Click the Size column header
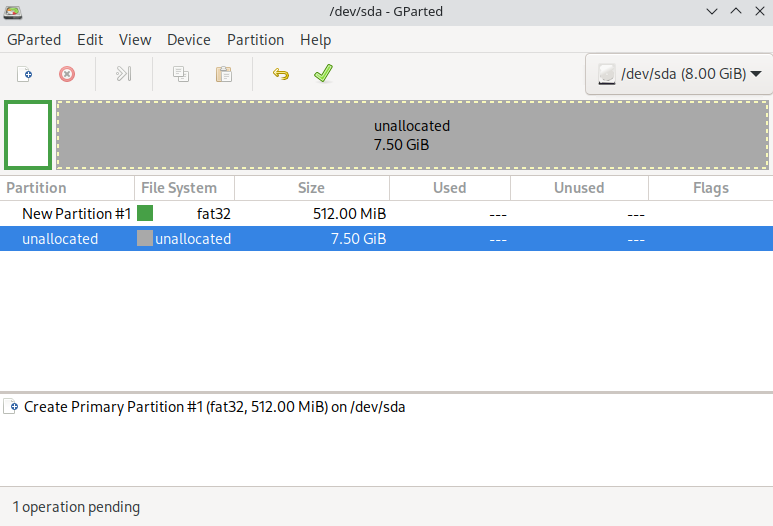Screen dimensions: 773x526 [x=311, y=188]
